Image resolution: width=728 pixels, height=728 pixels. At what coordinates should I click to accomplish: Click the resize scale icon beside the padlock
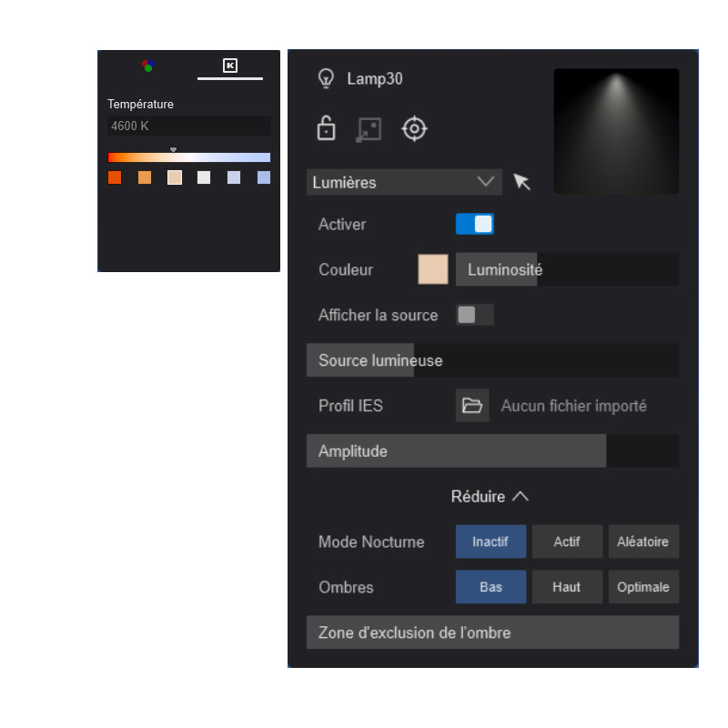tap(369, 129)
